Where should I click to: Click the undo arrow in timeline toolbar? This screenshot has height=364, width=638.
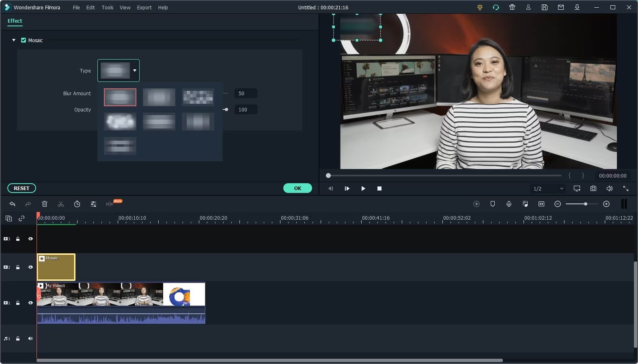pos(12,204)
